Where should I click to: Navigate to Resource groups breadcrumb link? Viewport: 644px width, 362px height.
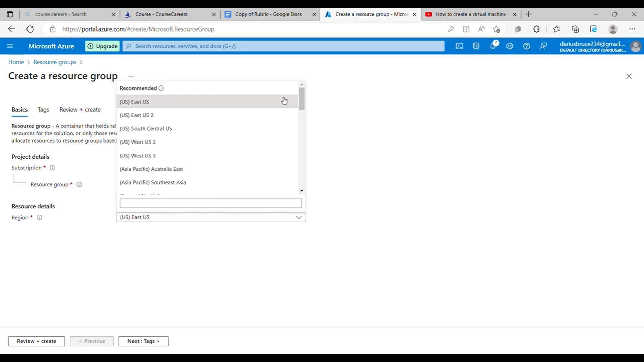[x=55, y=62]
